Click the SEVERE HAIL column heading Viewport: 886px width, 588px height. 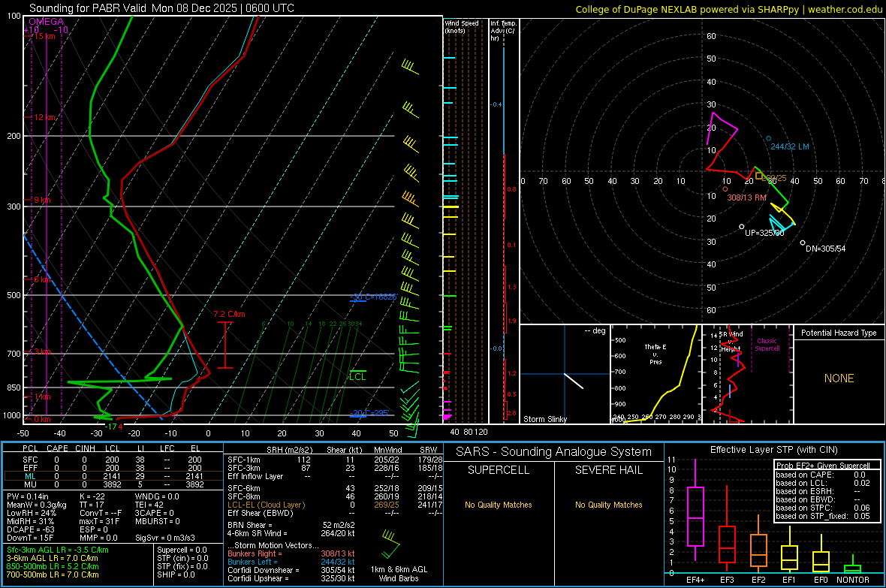(x=608, y=470)
